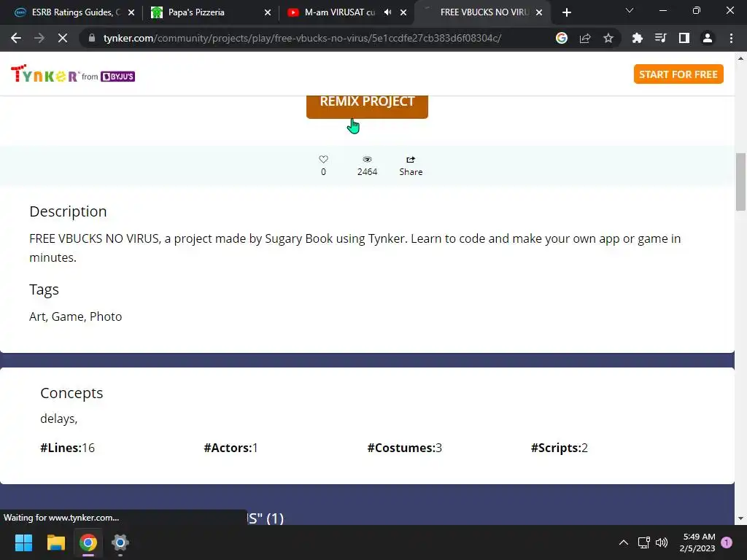This screenshot has height=560, width=747.
Task: Open Chrome three-dot menu
Action: (x=731, y=38)
